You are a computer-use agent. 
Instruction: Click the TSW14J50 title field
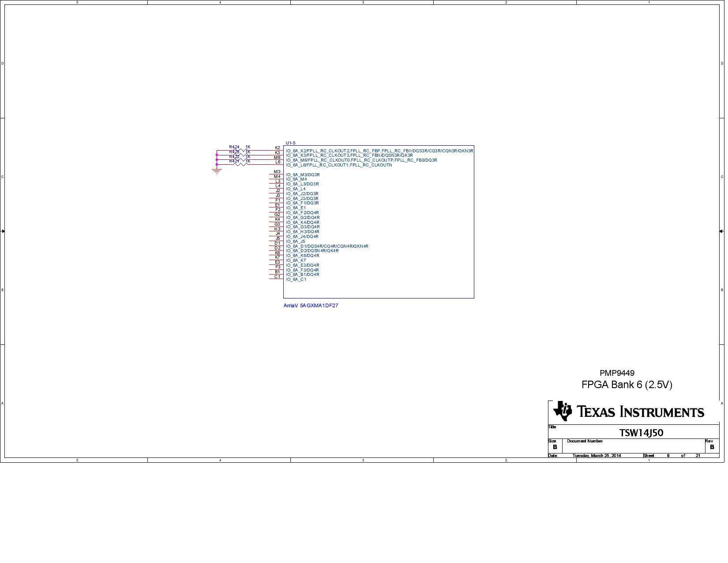tap(641, 433)
